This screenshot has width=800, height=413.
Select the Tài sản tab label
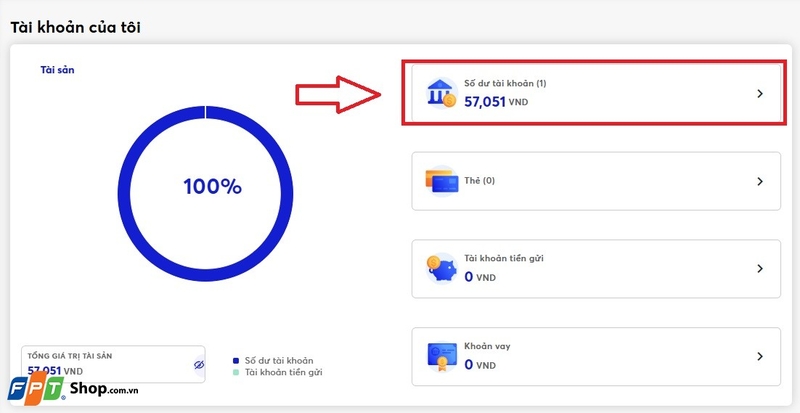[58, 70]
